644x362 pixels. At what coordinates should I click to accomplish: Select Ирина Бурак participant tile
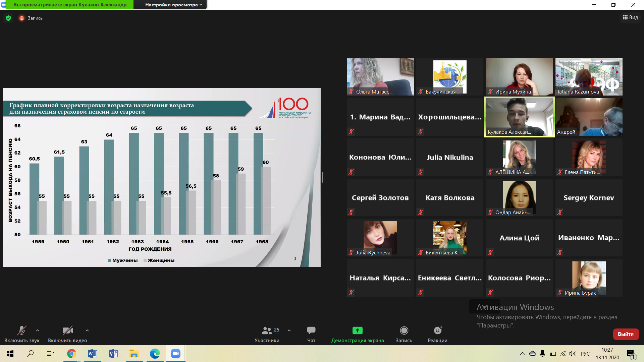click(589, 278)
